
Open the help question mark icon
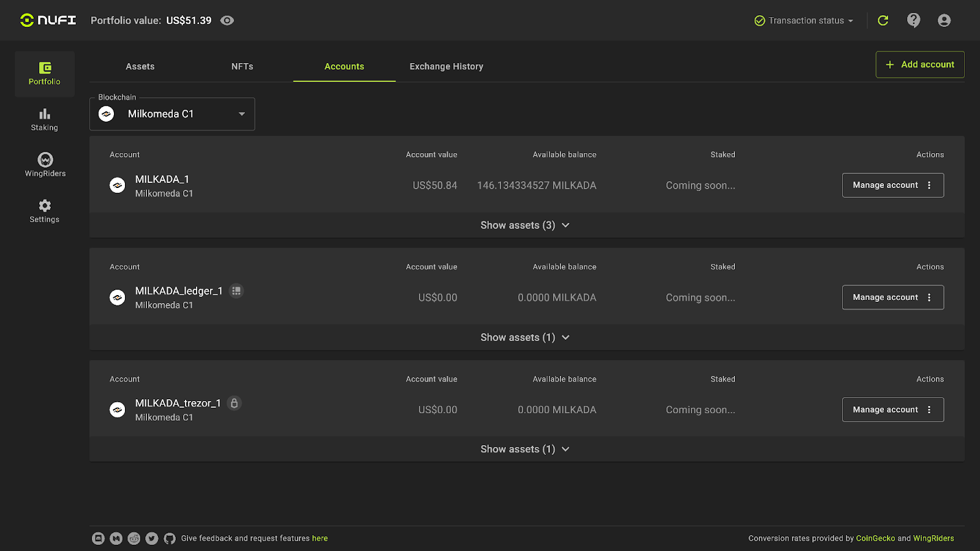click(x=914, y=21)
